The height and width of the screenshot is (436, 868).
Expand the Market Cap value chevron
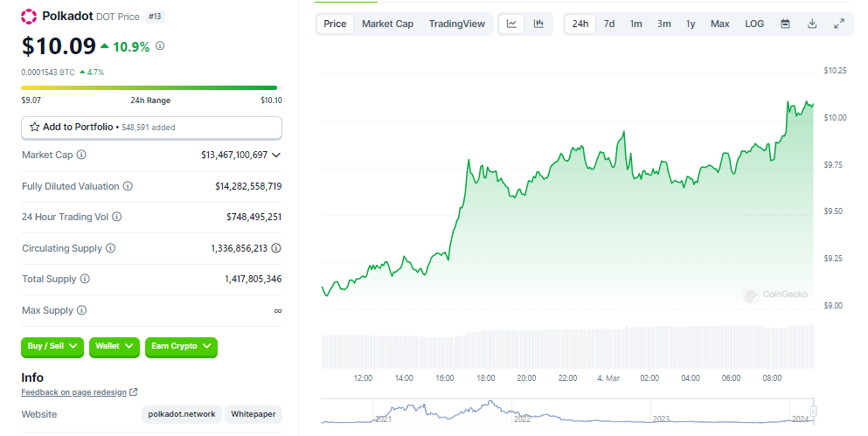point(276,155)
